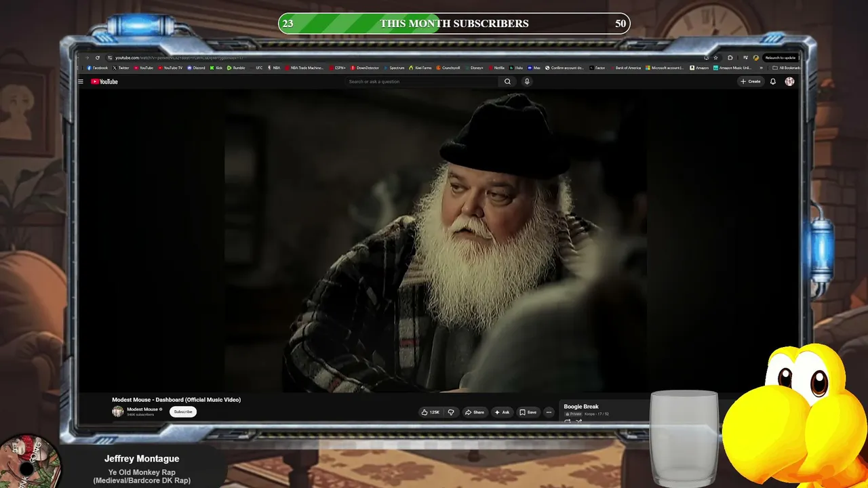868x488 pixels.
Task: Open the Spectrum bookmark
Action: tap(395, 68)
